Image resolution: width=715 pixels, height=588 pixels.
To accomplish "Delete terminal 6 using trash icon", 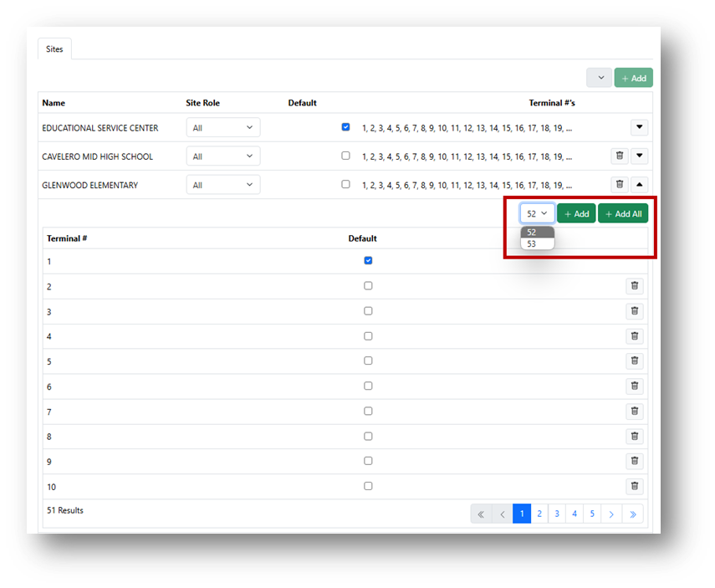I will point(634,386).
